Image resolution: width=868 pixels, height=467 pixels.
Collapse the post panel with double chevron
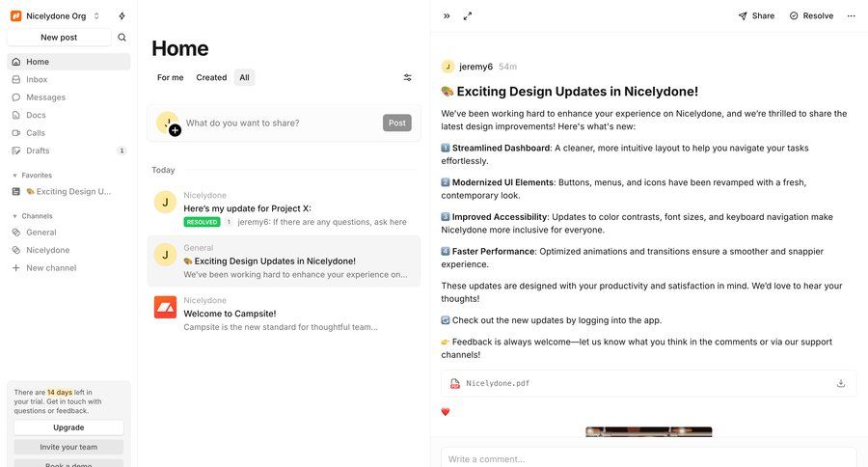[447, 16]
